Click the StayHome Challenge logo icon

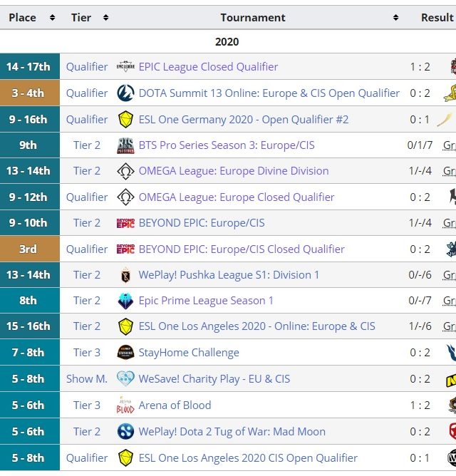click(125, 353)
